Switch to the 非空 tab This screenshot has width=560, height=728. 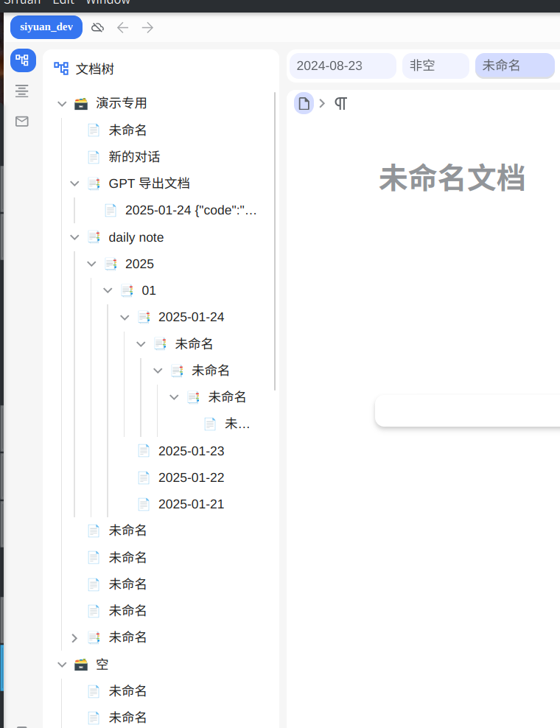pyautogui.click(x=435, y=66)
